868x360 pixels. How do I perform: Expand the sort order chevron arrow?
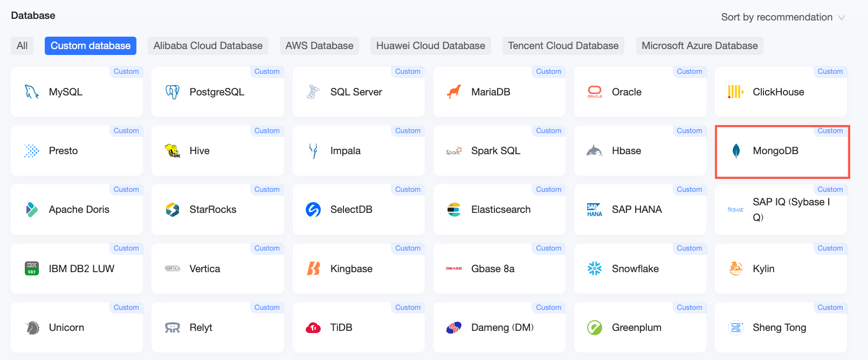(x=842, y=18)
